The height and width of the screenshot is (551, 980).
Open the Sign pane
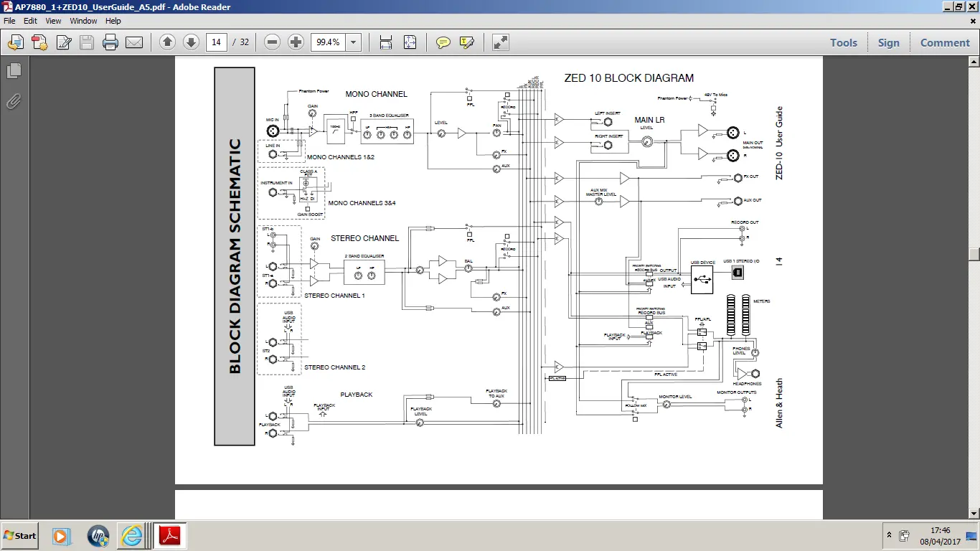[888, 42]
